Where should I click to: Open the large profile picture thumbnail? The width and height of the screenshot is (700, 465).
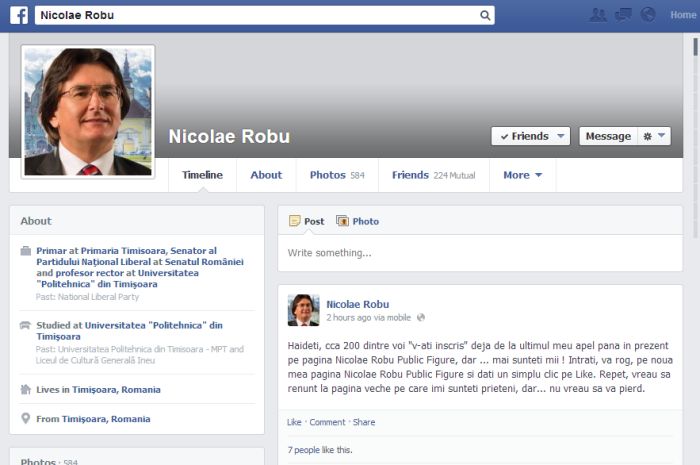88,112
